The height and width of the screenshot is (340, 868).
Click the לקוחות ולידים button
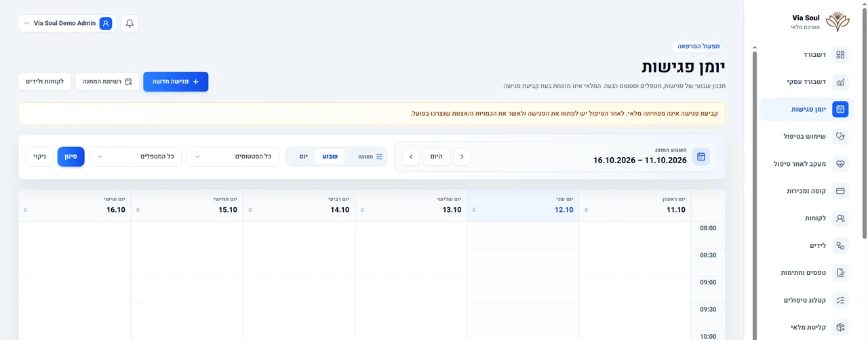pyautogui.click(x=44, y=81)
